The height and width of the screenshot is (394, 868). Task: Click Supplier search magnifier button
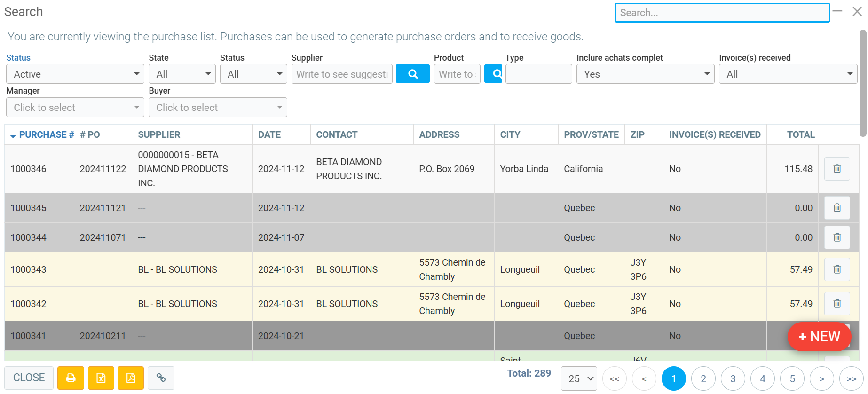(x=412, y=74)
